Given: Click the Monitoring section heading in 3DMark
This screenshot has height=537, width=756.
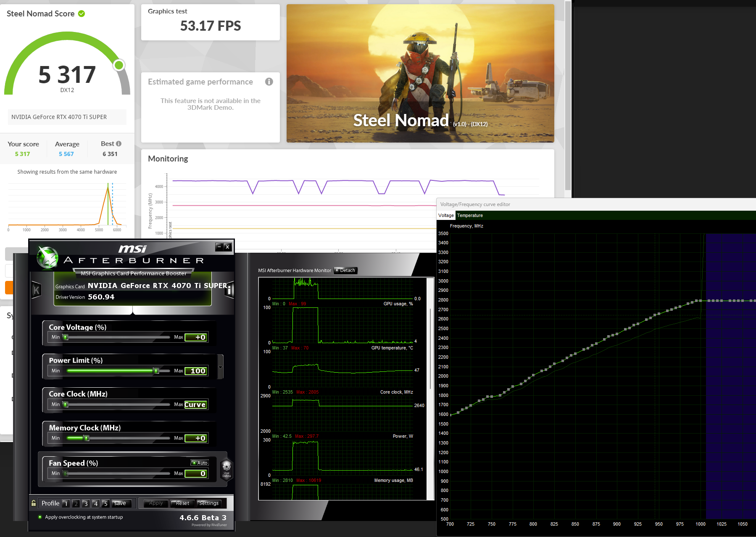Looking at the screenshot, I should [x=168, y=159].
